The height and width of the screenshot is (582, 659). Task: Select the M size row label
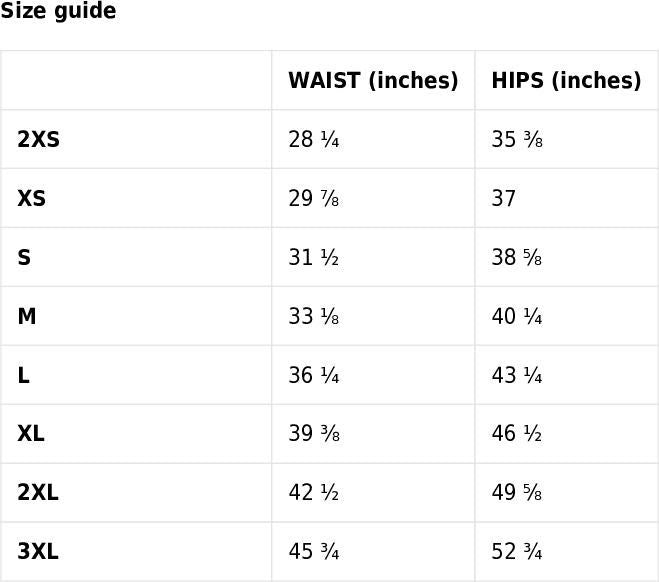(27, 317)
